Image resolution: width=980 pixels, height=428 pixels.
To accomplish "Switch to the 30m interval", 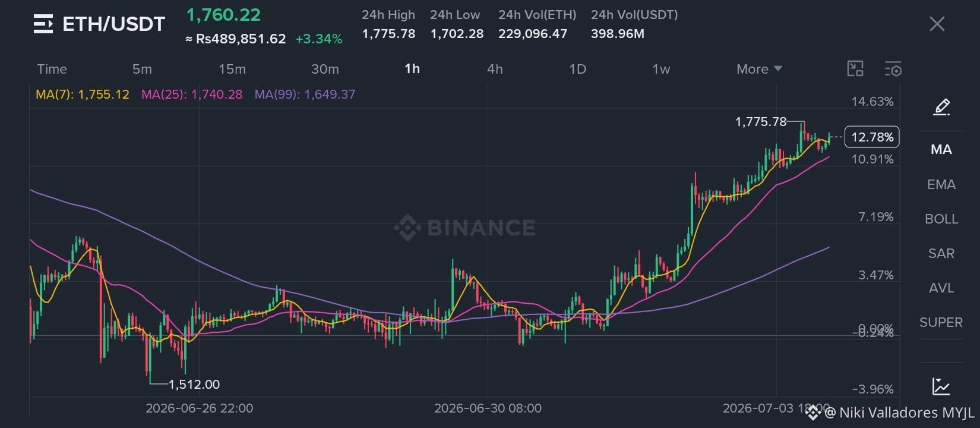I will tap(325, 69).
